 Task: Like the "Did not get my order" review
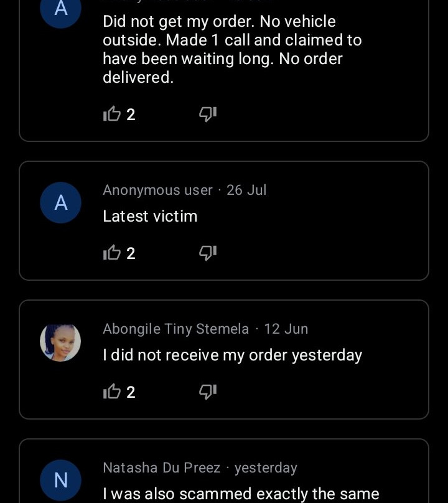point(112,114)
